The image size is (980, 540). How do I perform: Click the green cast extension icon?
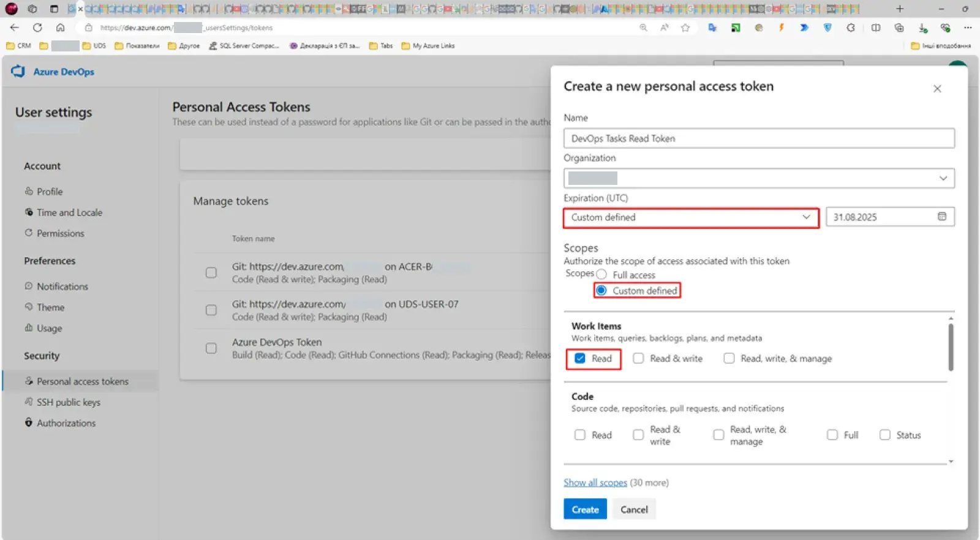736,28
